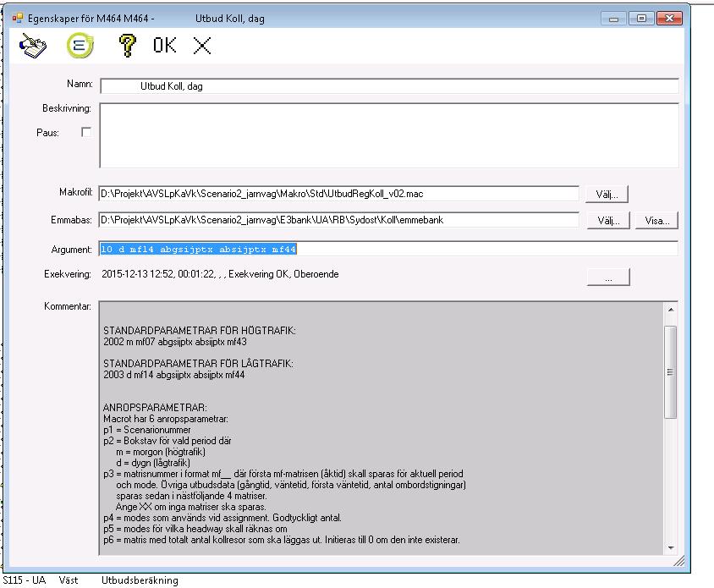The width and height of the screenshot is (714, 588).
Task: Click the green Emme 'E' icon
Action: 80,46
